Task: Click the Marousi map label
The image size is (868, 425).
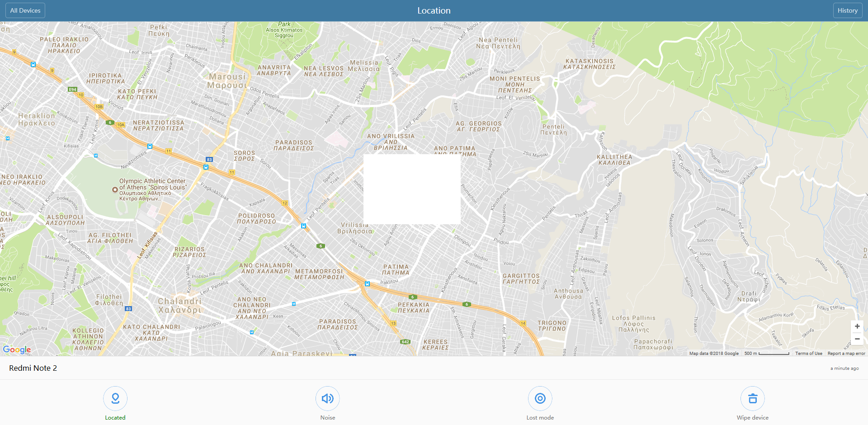Action: tap(227, 81)
